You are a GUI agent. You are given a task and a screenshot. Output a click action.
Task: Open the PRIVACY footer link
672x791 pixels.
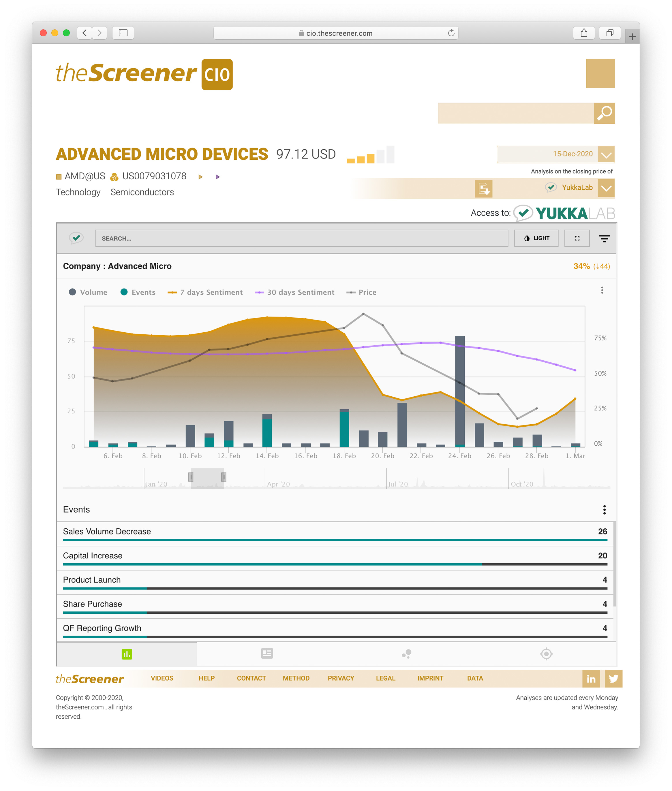point(341,678)
